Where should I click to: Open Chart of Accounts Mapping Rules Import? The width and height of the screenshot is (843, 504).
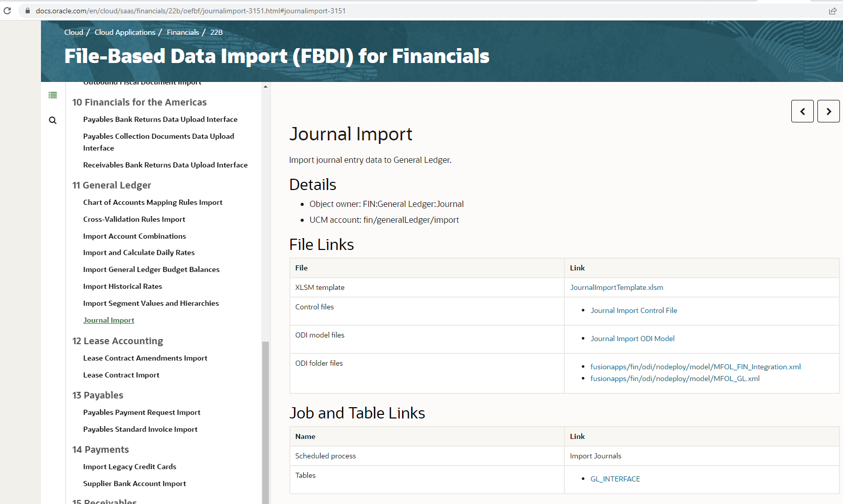coord(153,202)
